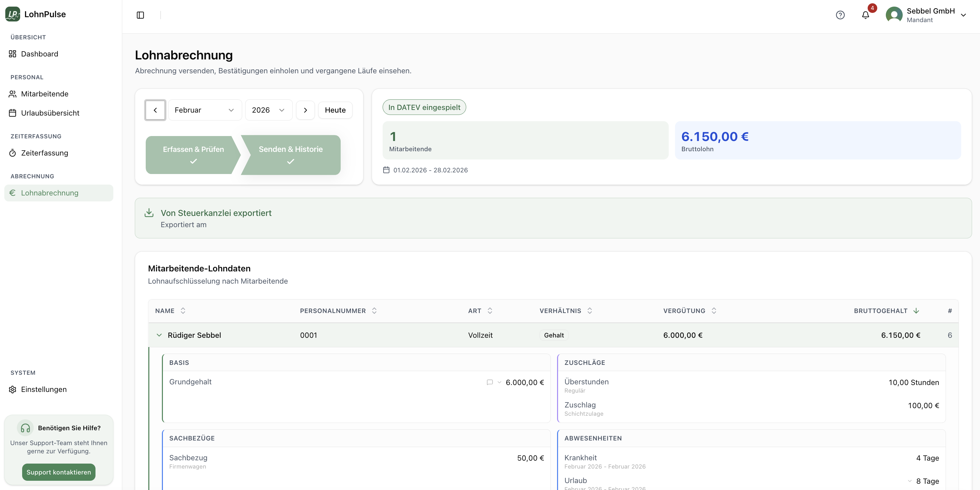Click the In DATEV eingespielt badge
This screenshot has height=490, width=980.
[424, 107]
